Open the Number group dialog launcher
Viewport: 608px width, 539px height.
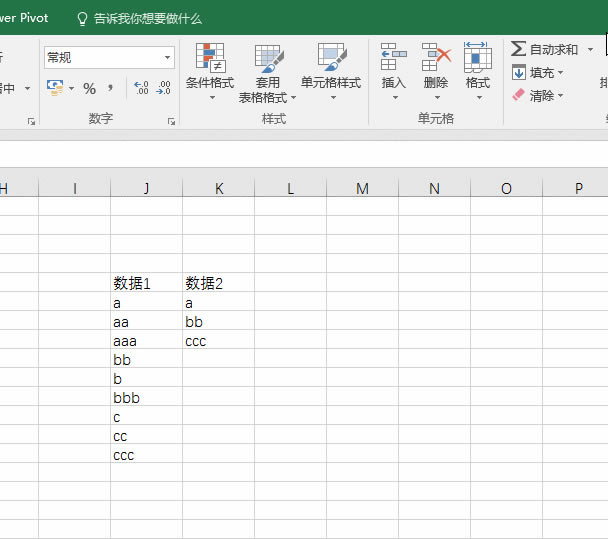171,121
